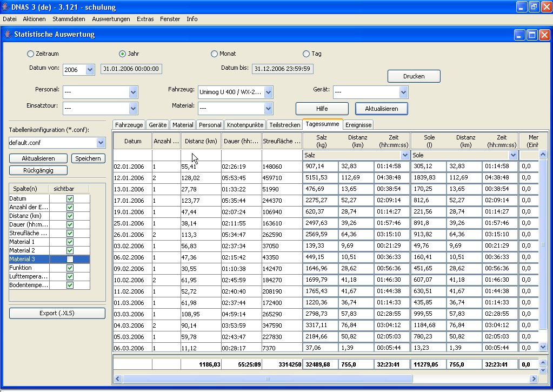This screenshot has width=553, height=392.
Task: Switch to the Ereignisse tab
Action: 358,125
